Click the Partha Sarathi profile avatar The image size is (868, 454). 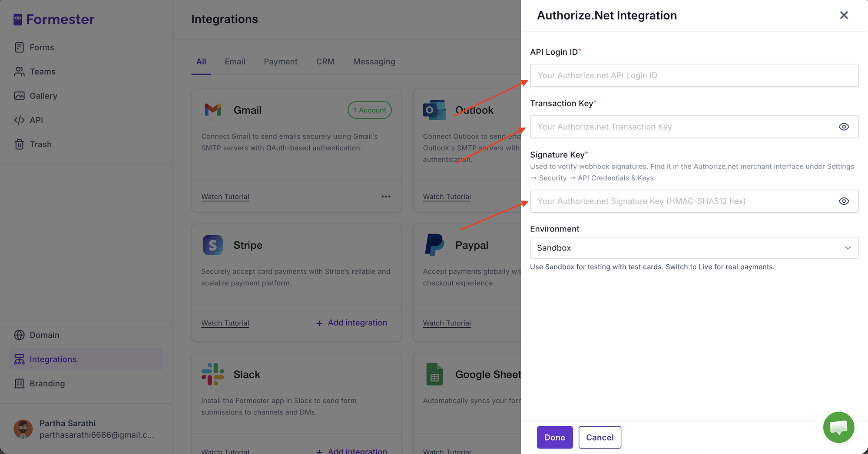tap(23, 429)
